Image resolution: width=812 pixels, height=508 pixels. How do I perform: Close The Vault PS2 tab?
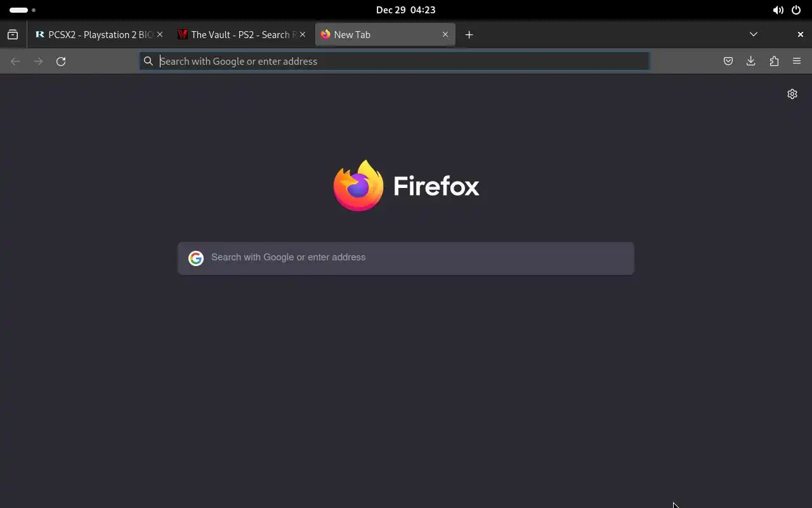coord(303,35)
